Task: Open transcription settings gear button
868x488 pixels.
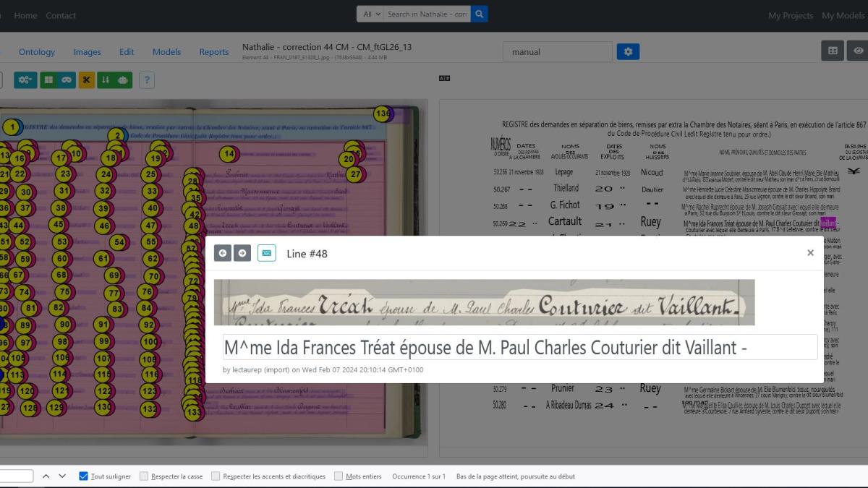Action: pos(628,52)
